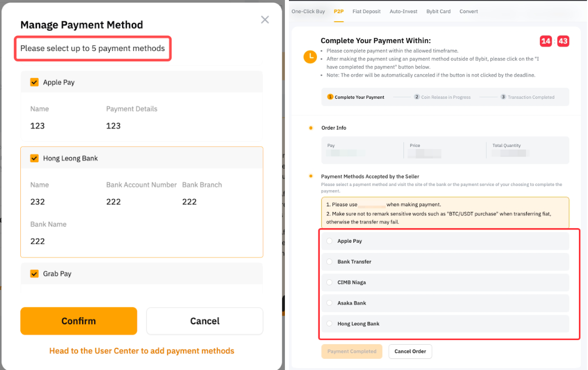Uncheck the Hong Leong Bank checkbox

(x=34, y=158)
